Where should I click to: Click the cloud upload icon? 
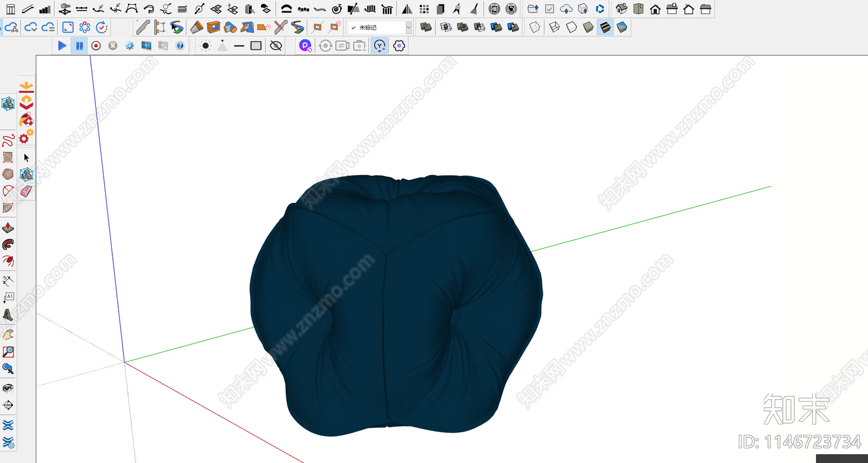coord(566,9)
